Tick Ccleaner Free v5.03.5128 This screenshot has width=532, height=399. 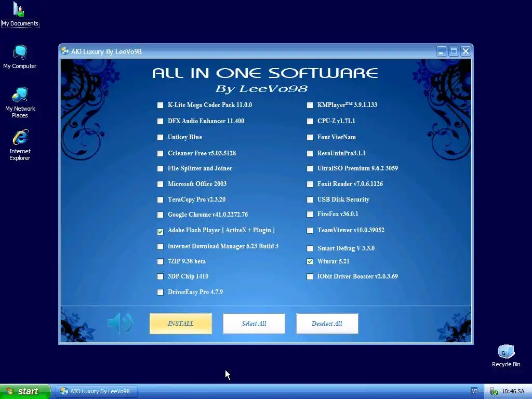coord(160,153)
